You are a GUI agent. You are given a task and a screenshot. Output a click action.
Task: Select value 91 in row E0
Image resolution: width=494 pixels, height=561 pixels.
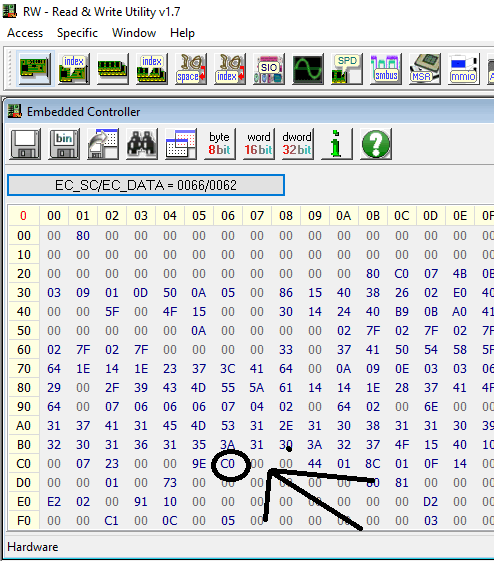(x=141, y=502)
